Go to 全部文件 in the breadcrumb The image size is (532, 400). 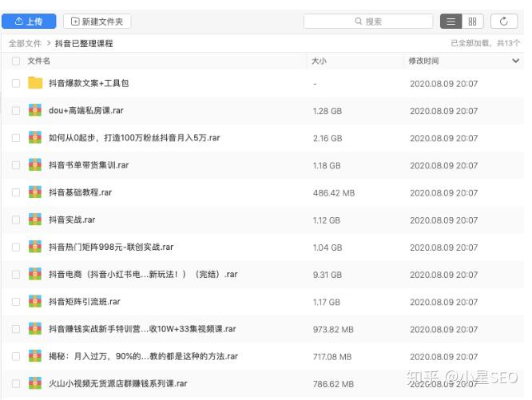(25, 43)
